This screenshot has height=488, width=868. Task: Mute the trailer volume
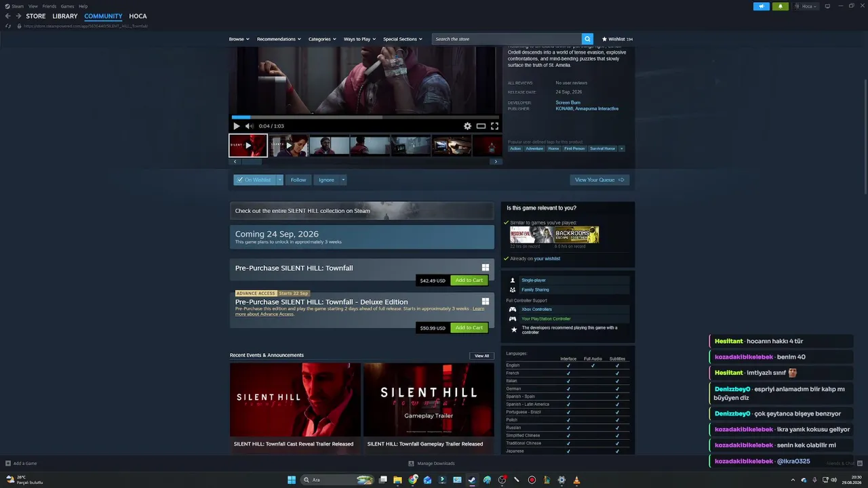point(250,126)
